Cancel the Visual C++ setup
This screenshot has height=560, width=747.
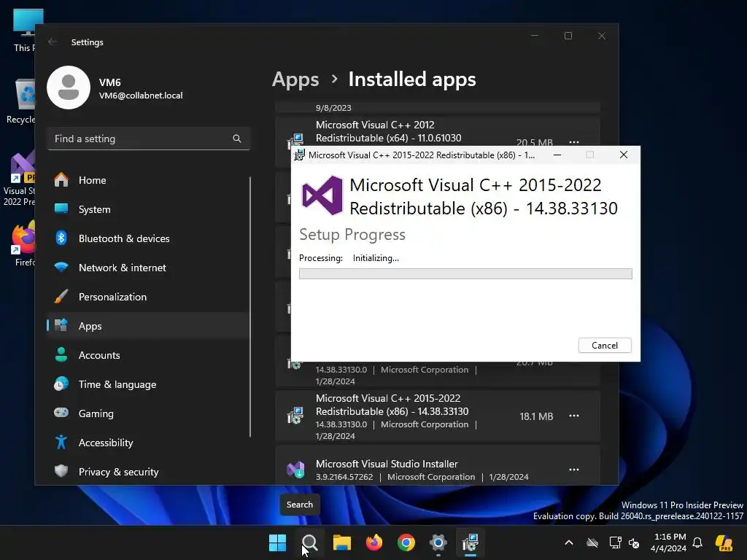pos(605,345)
